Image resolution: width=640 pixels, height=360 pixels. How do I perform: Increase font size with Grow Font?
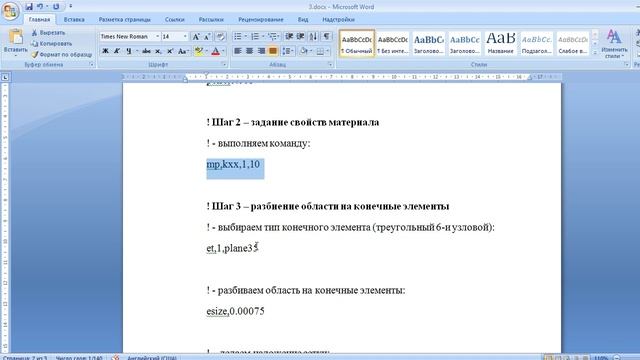pyautogui.click(x=196, y=37)
